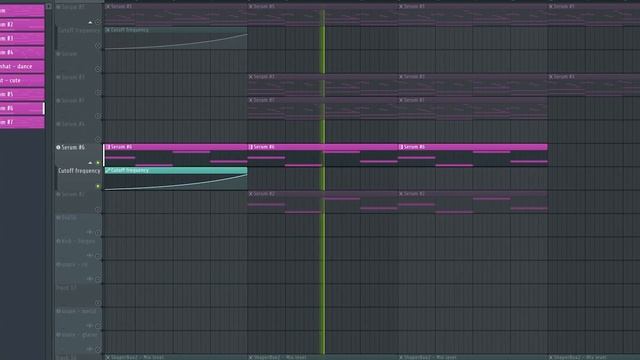640x360 pixels.
Task: Select pattern #4 in the pattern list
Action: click(22, 52)
